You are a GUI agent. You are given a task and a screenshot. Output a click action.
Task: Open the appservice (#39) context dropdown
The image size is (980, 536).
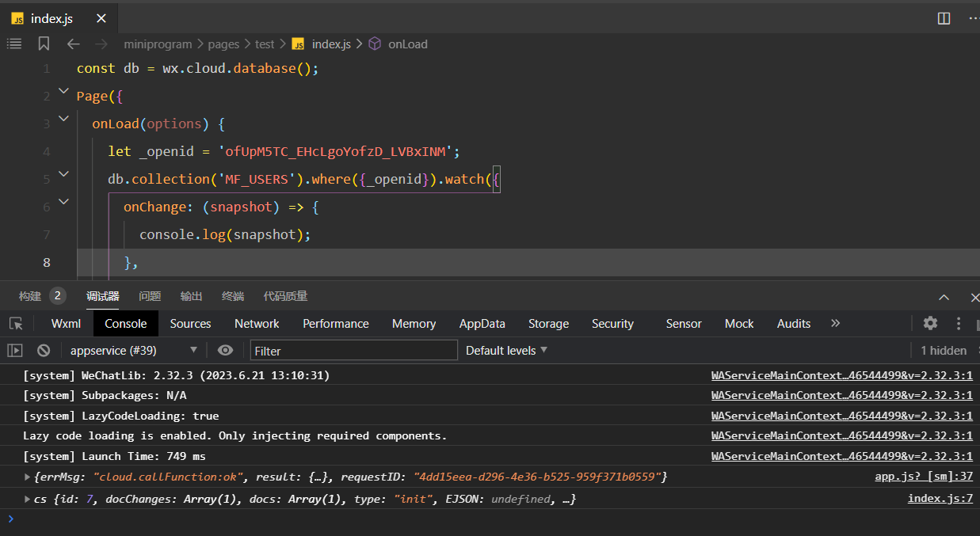[x=134, y=350]
